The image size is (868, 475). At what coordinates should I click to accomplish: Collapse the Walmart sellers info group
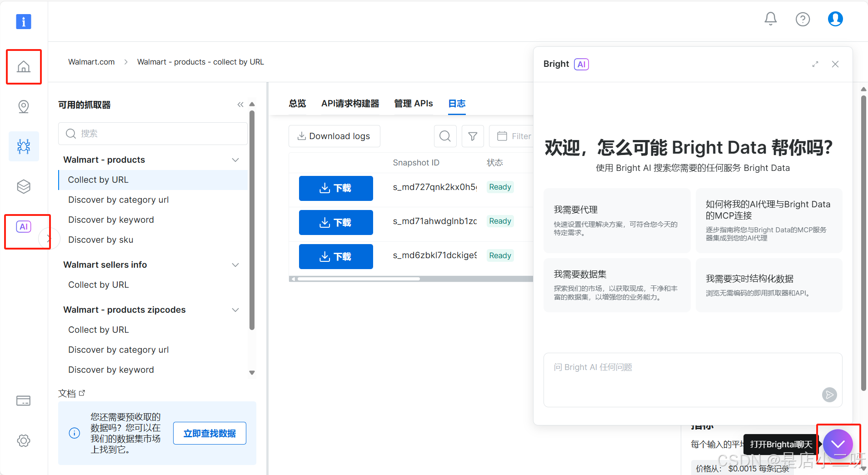(x=235, y=265)
